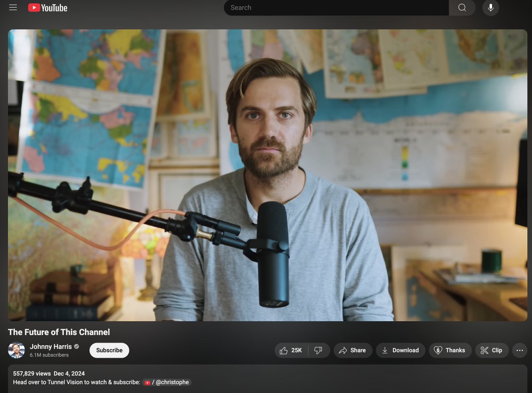Viewport: 532px width, 393px height.
Task: Open the more actions three-dot menu
Action: (520, 350)
